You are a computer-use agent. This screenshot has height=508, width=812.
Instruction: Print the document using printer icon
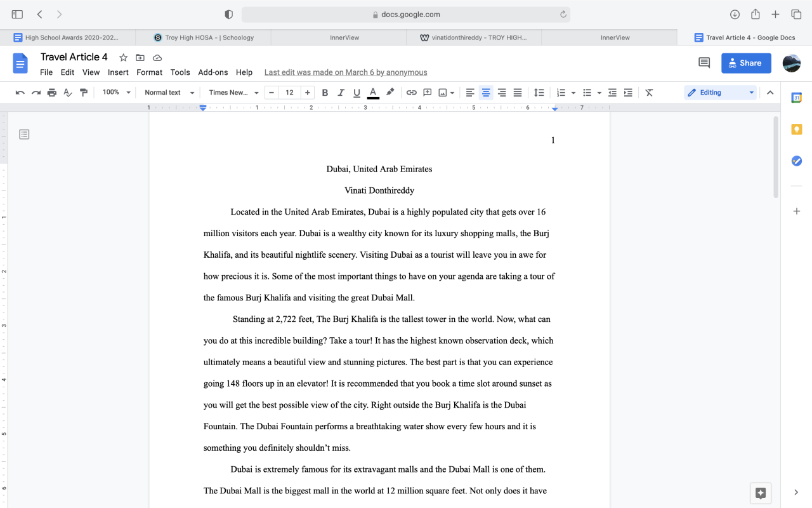pyautogui.click(x=52, y=93)
